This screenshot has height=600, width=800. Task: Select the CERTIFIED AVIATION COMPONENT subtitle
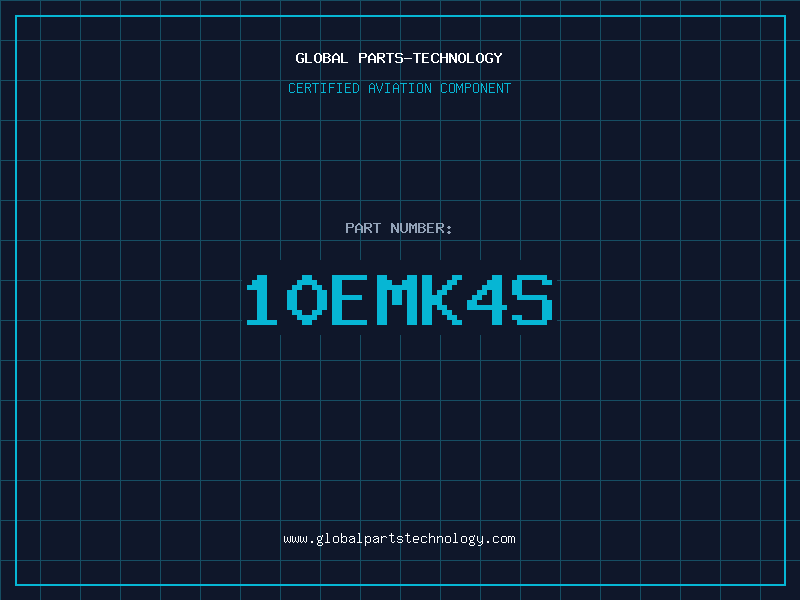point(399,88)
